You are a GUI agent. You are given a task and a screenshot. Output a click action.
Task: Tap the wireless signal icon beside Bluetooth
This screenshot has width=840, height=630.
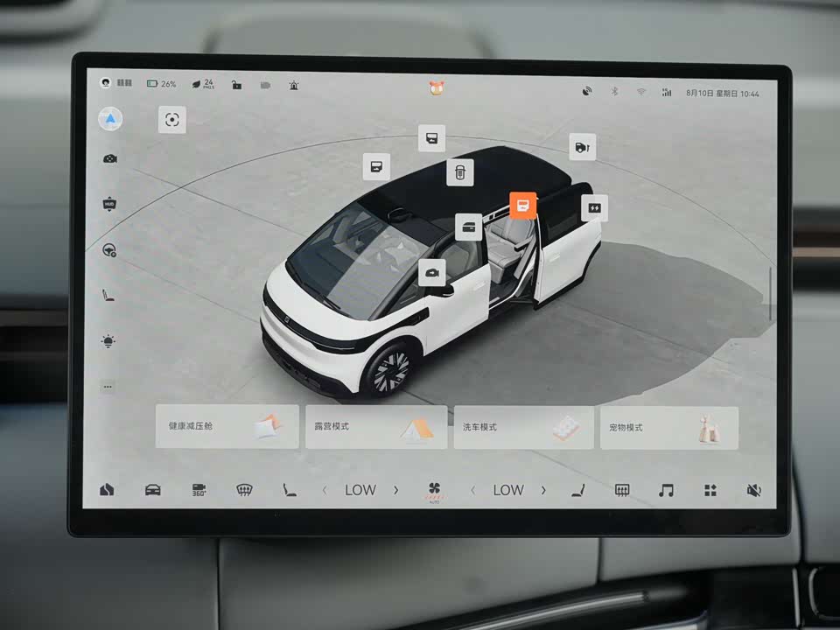pyautogui.click(x=587, y=91)
